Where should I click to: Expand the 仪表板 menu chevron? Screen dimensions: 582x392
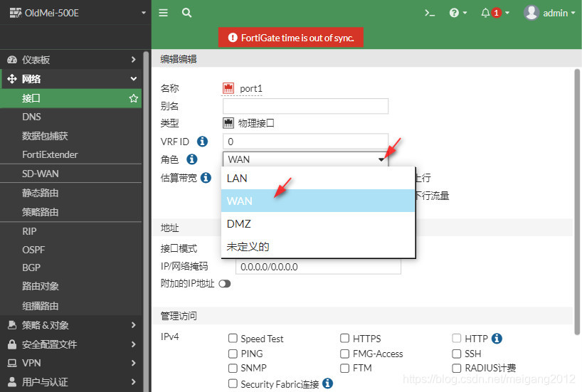133,59
